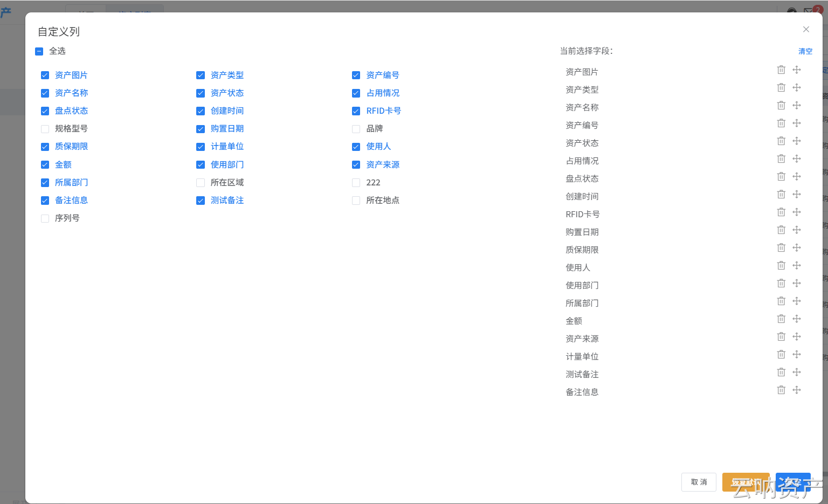The image size is (828, 504).
Task: Click move handle for 资产类型 row
Action: click(x=797, y=87)
